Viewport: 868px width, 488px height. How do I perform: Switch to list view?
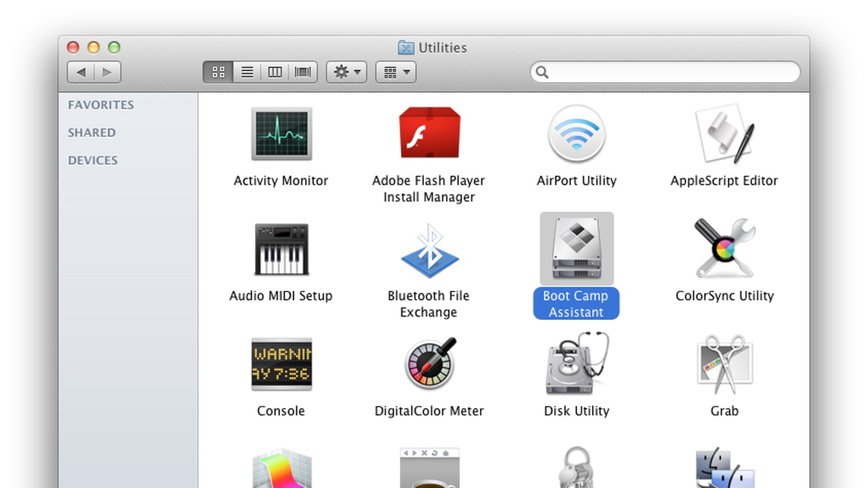coord(248,72)
